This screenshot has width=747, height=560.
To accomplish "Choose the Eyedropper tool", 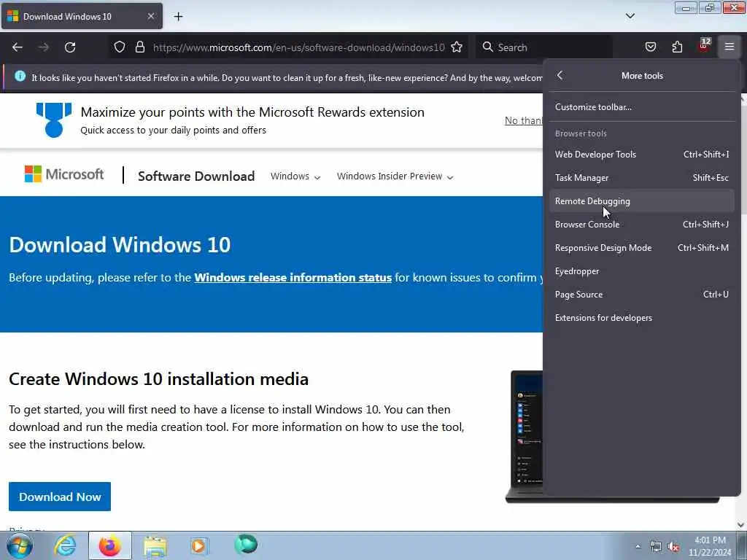I will point(641,271).
